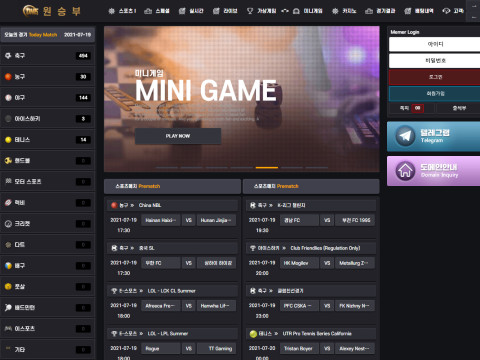Pick the Hainan Haixi team in China NBL match
480x360 pixels.
(x=161, y=220)
